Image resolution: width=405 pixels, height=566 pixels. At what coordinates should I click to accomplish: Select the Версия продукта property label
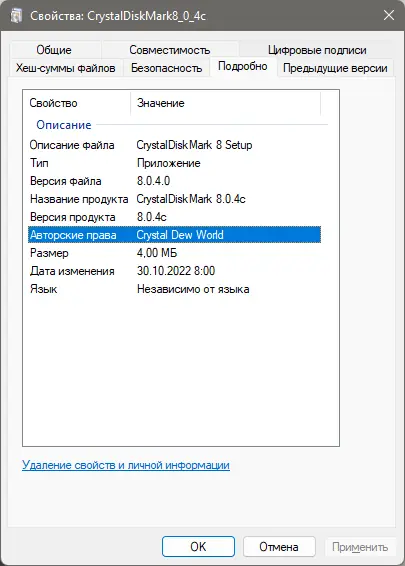(73, 217)
